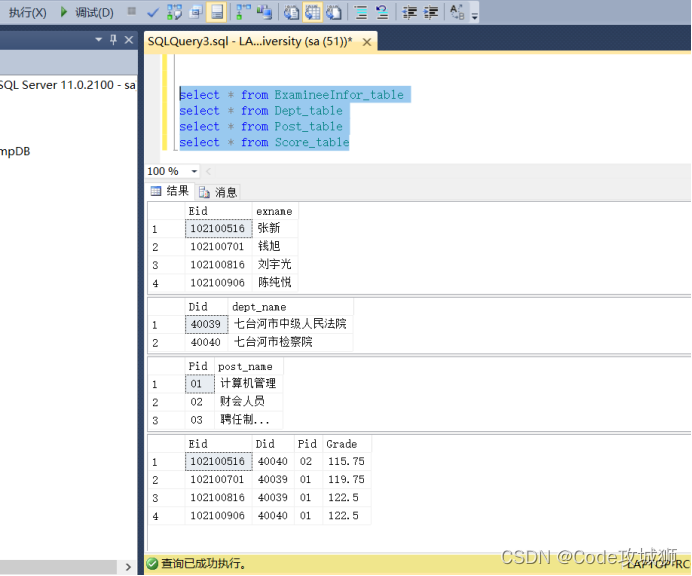Viewport: 692px width, 576px height.
Task: Select Grade cell 115.75
Action: click(347, 461)
